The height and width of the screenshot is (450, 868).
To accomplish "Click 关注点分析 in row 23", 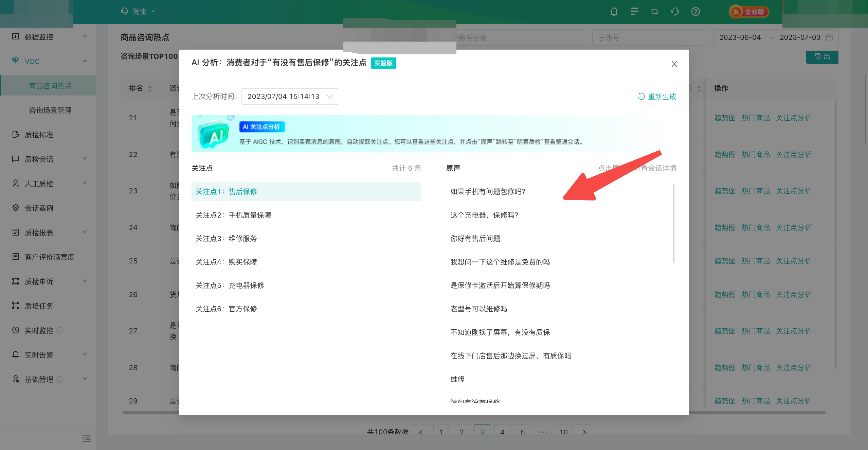I will pyautogui.click(x=794, y=191).
